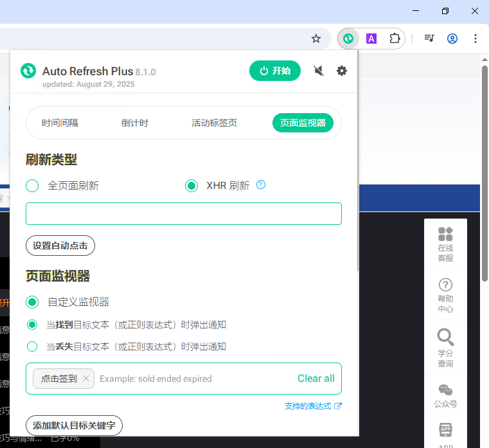
Task: Mute sound with the speaker icon
Action: (x=319, y=71)
